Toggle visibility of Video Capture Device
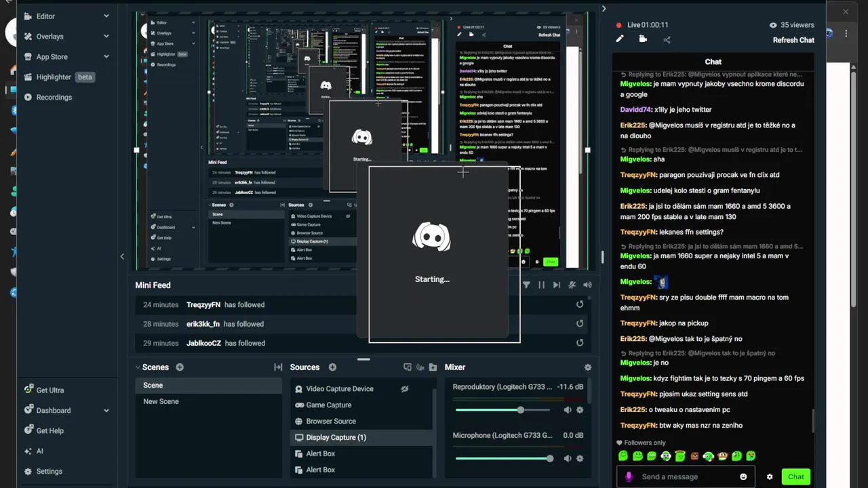 pos(405,389)
